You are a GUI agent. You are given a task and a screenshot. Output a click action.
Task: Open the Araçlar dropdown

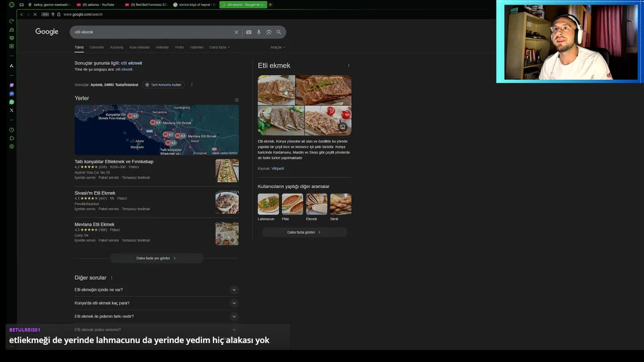[x=278, y=47]
